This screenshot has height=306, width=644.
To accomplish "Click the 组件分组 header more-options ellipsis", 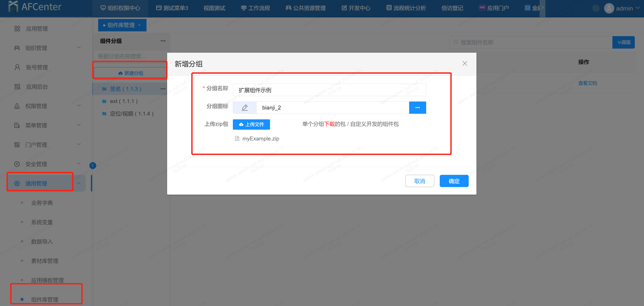I will tap(163, 41).
